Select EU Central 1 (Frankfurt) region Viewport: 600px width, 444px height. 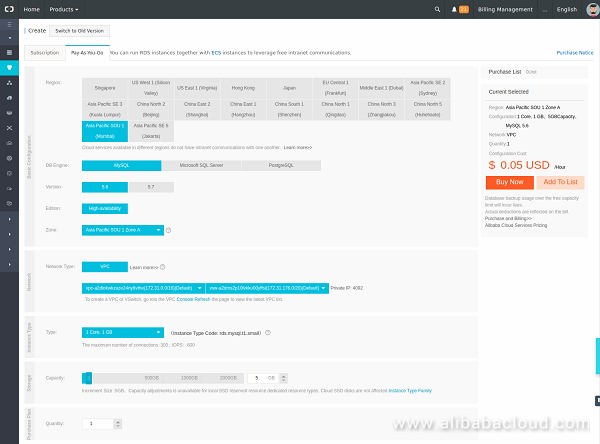(x=336, y=88)
